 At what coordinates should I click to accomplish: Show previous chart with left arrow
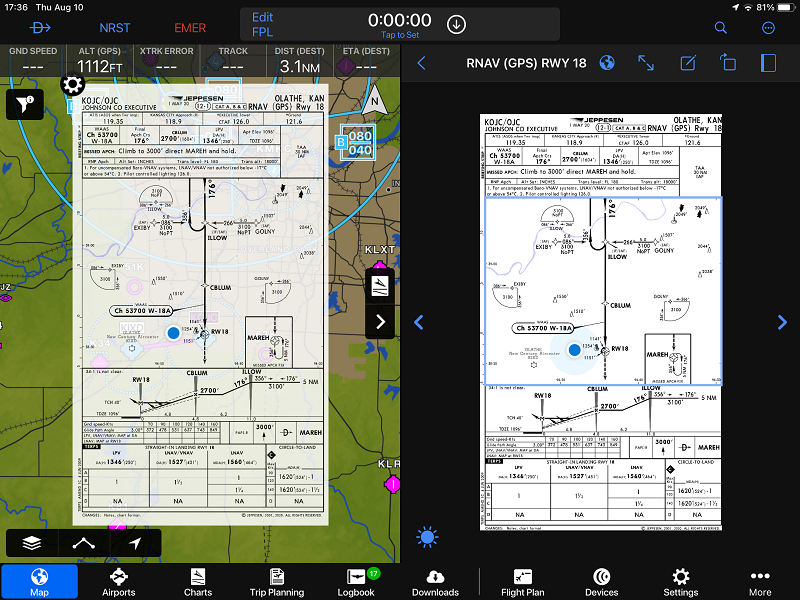click(419, 322)
